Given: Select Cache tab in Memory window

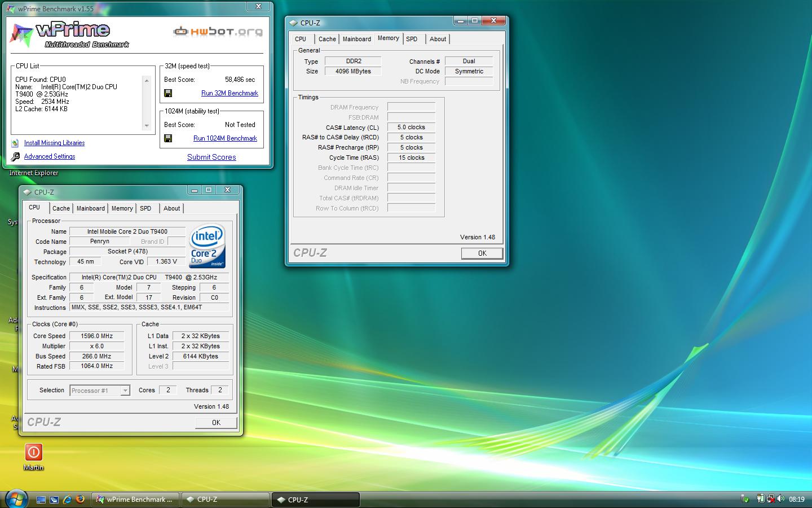Looking at the screenshot, I should point(327,39).
